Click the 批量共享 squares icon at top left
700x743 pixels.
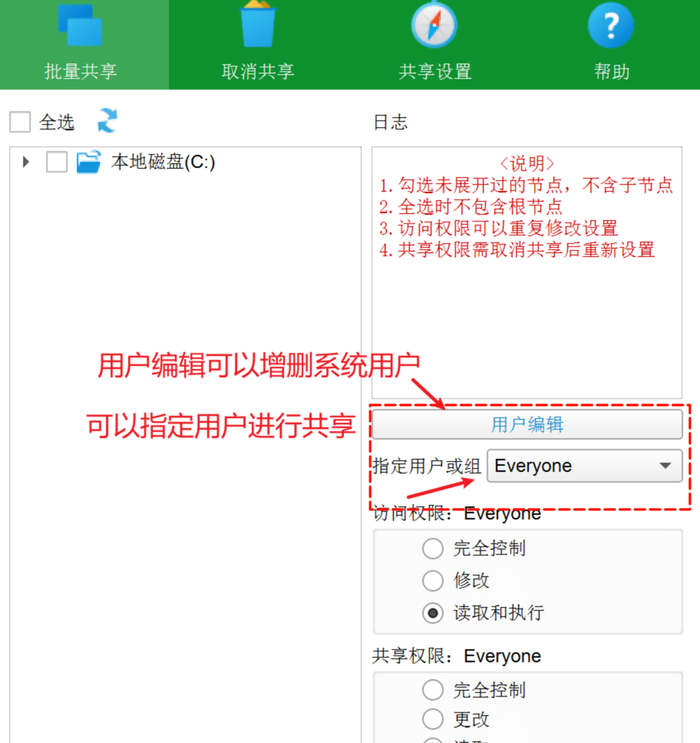(79, 25)
